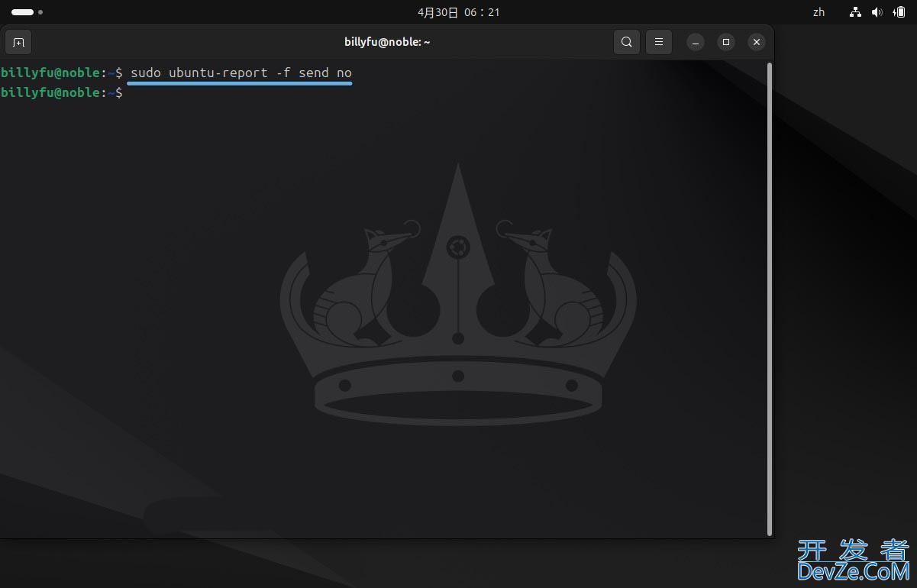Switch the zh input source
917x588 pixels.
click(819, 12)
